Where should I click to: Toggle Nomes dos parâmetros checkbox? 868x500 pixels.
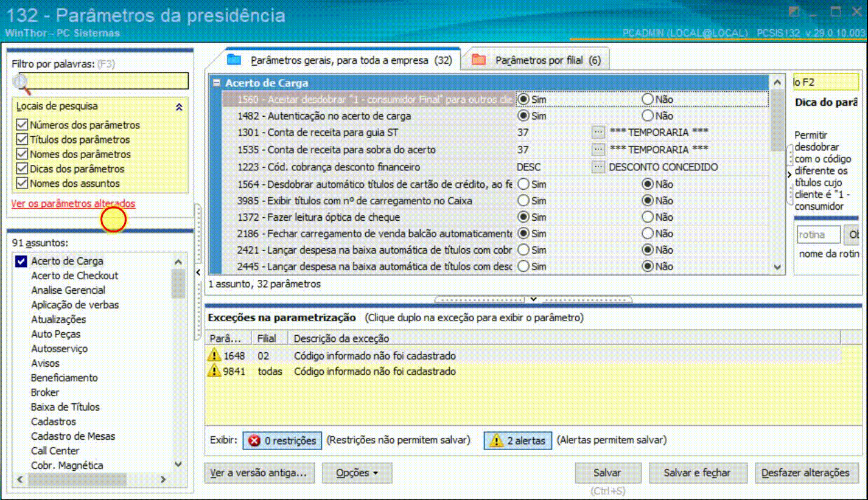(x=22, y=154)
